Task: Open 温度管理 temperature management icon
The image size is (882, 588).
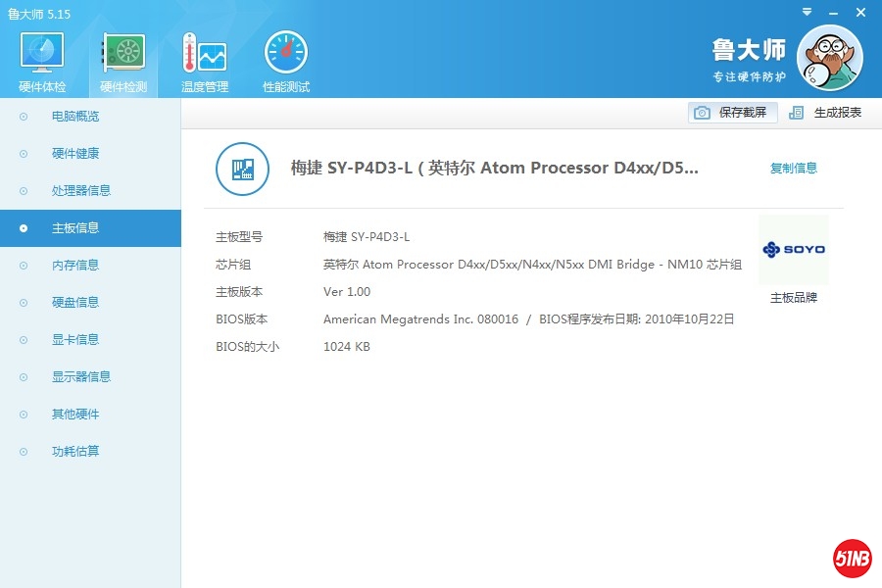Action: tap(205, 61)
